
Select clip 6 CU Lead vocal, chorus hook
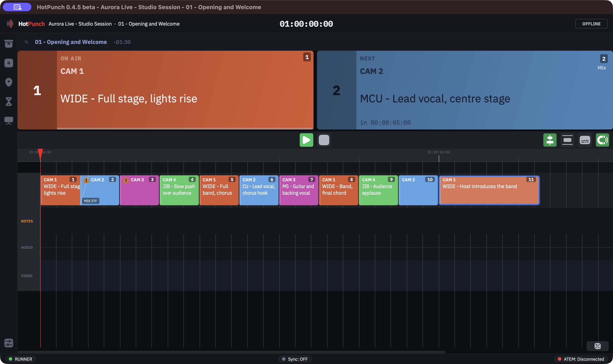pyautogui.click(x=259, y=190)
